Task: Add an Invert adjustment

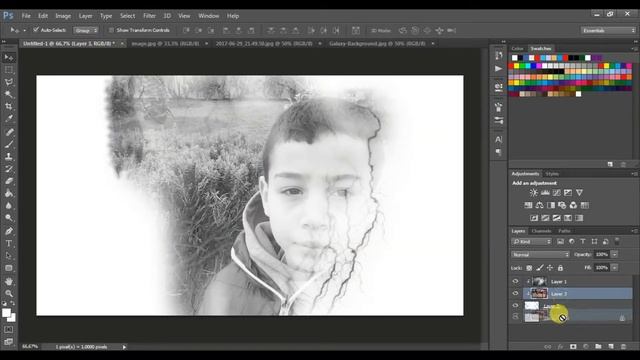Action: pyautogui.click(x=534, y=218)
